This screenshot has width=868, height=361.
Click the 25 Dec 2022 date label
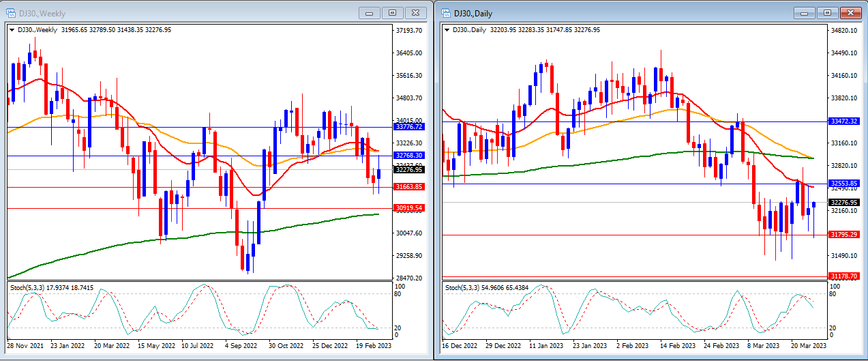pos(331,346)
